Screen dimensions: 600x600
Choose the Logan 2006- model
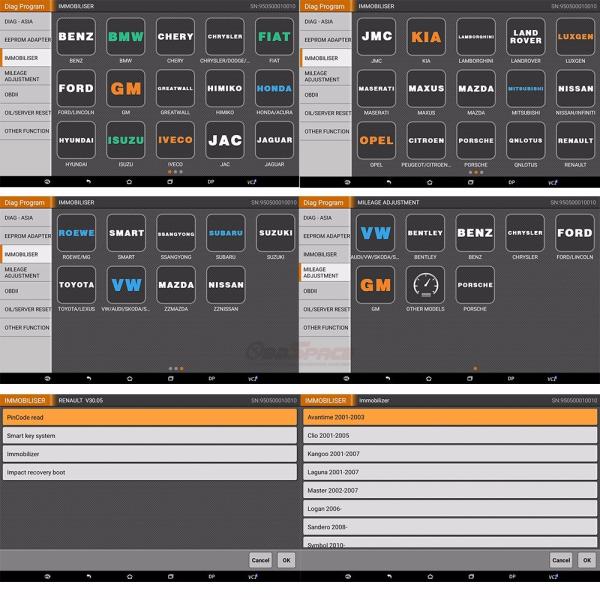point(450,509)
